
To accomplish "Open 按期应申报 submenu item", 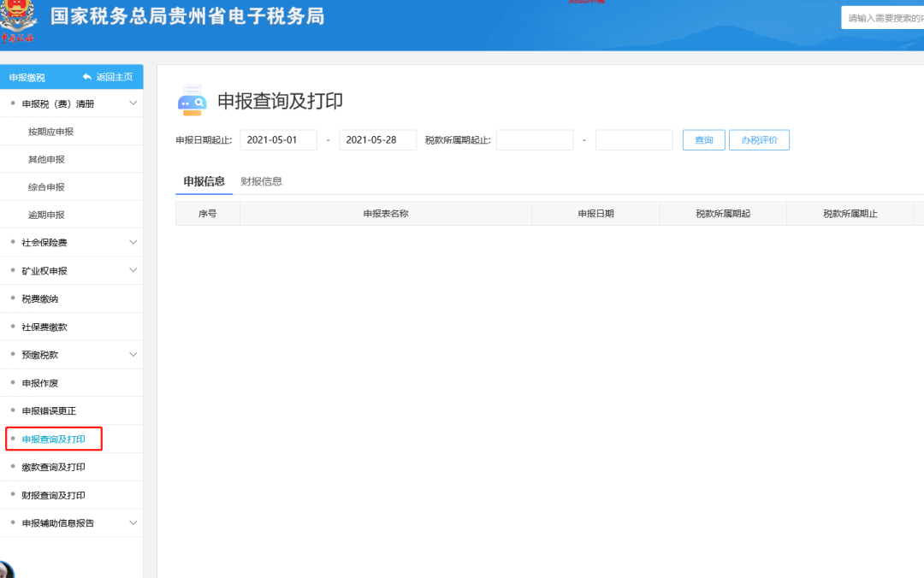I will [50, 132].
